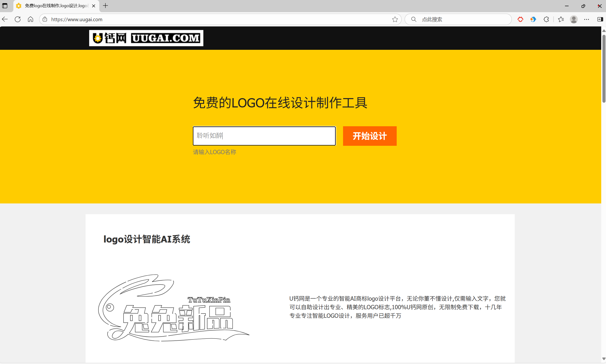Click the 开始设计 button
The height and width of the screenshot is (364, 606).
pos(369,136)
